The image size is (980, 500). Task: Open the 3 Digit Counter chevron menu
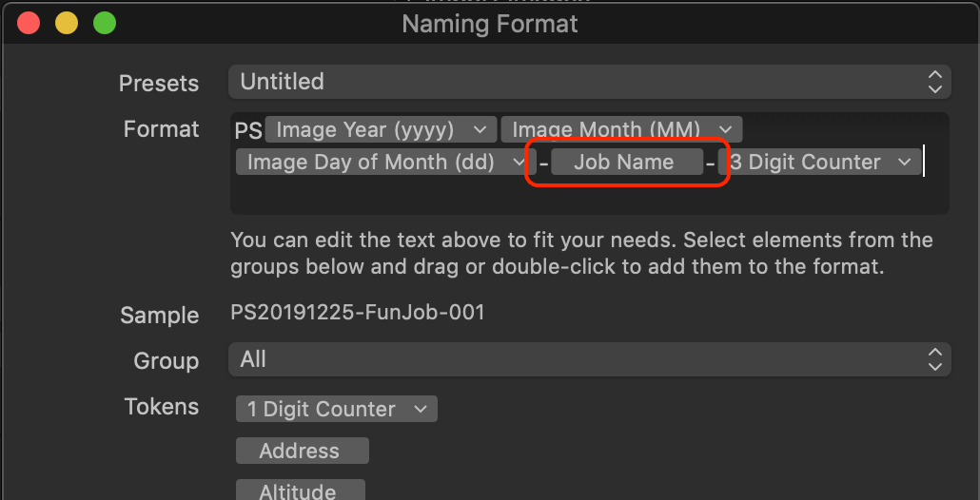click(x=905, y=163)
